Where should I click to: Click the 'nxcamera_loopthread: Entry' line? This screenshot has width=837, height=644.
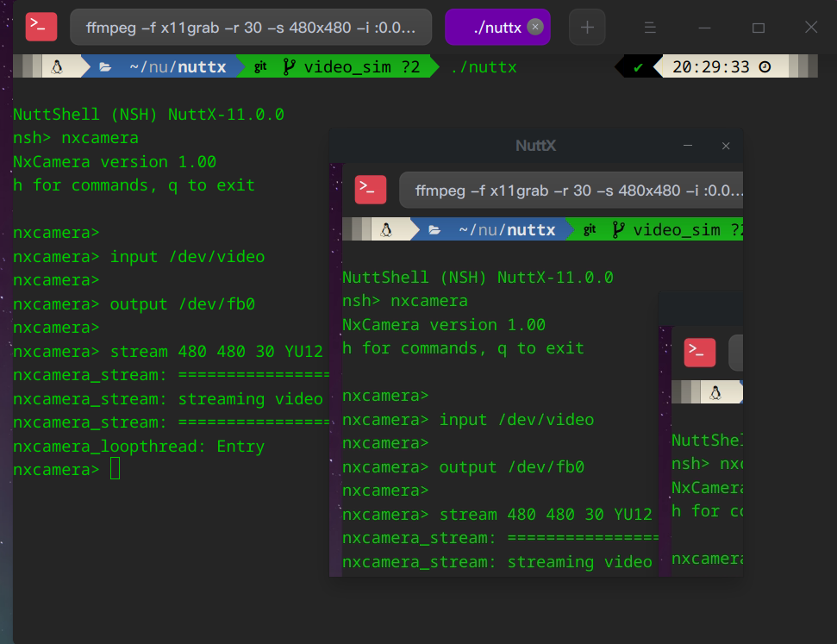point(139,447)
